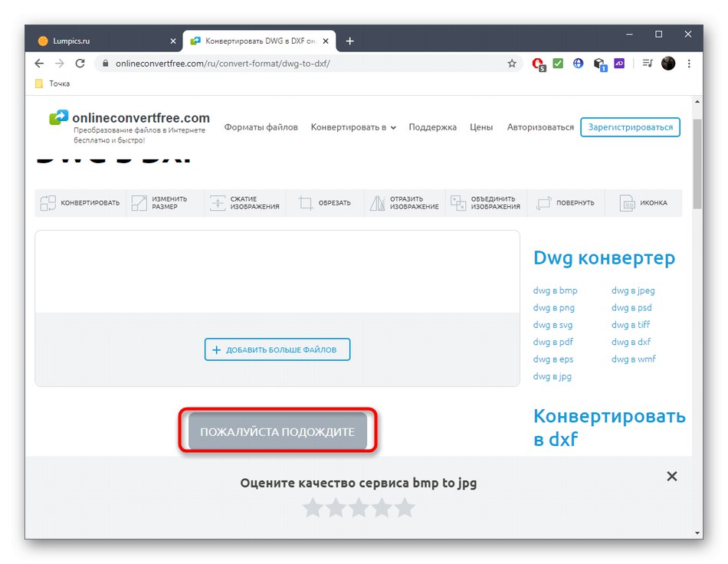Open the dwg в pdf link
Image resolution: width=728 pixels, height=564 pixels.
coord(553,342)
